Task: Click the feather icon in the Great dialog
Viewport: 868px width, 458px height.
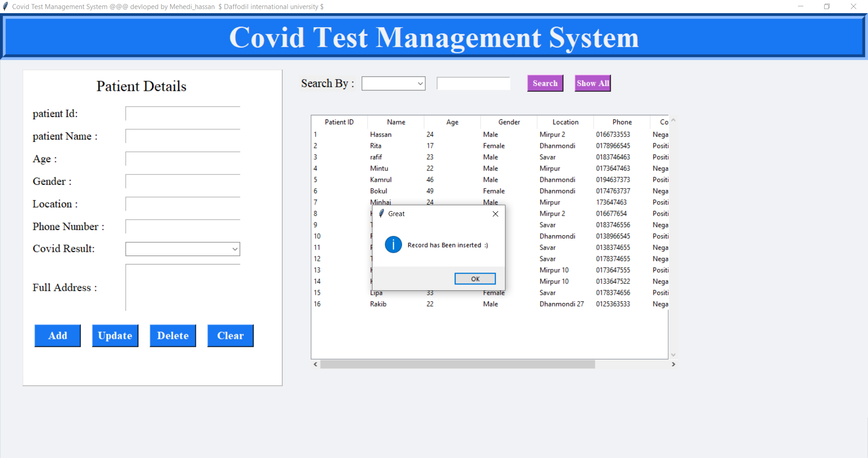Action: pyautogui.click(x=382, y=213)
